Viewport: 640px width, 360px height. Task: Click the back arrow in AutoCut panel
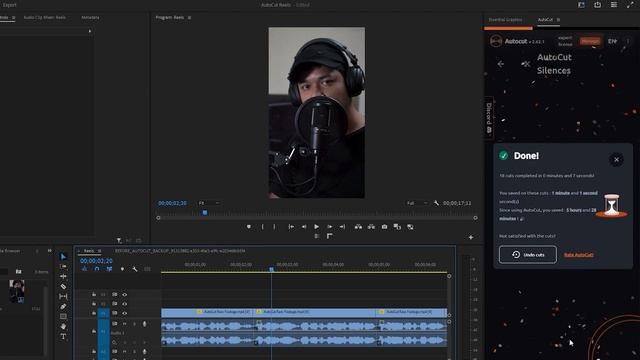coord(500,64)
